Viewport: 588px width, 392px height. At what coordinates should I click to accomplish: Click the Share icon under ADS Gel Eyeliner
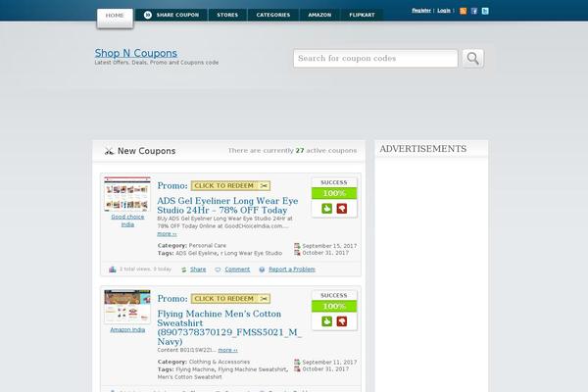(x=184, y=269)
